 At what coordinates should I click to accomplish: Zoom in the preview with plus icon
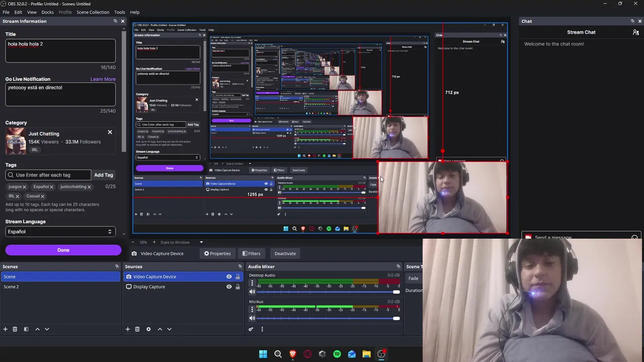click(154, 242)
